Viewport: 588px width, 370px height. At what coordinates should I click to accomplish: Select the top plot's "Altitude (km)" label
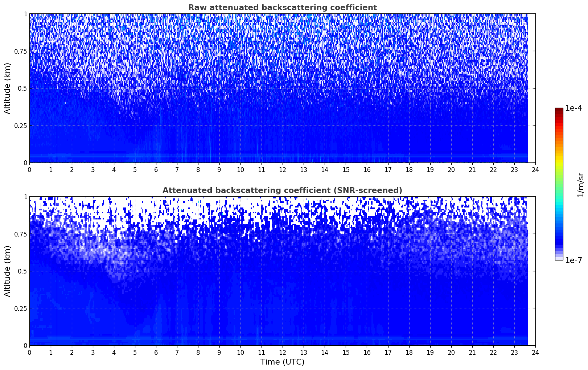point(8,88)
